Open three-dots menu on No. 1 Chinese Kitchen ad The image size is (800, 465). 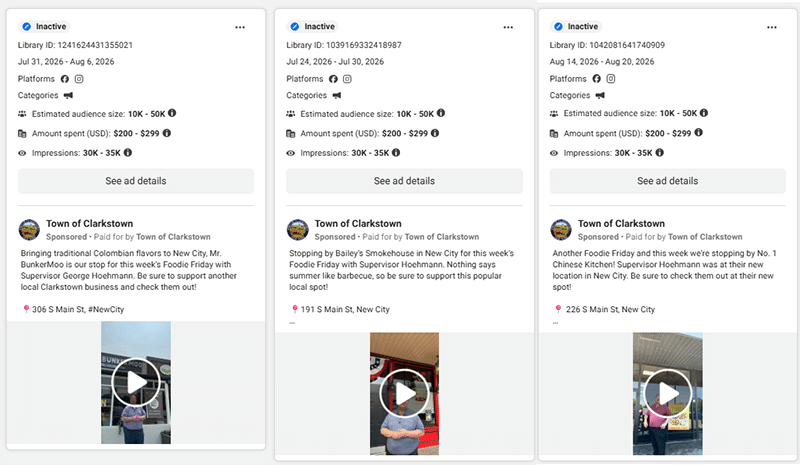(x=772, y=28)
